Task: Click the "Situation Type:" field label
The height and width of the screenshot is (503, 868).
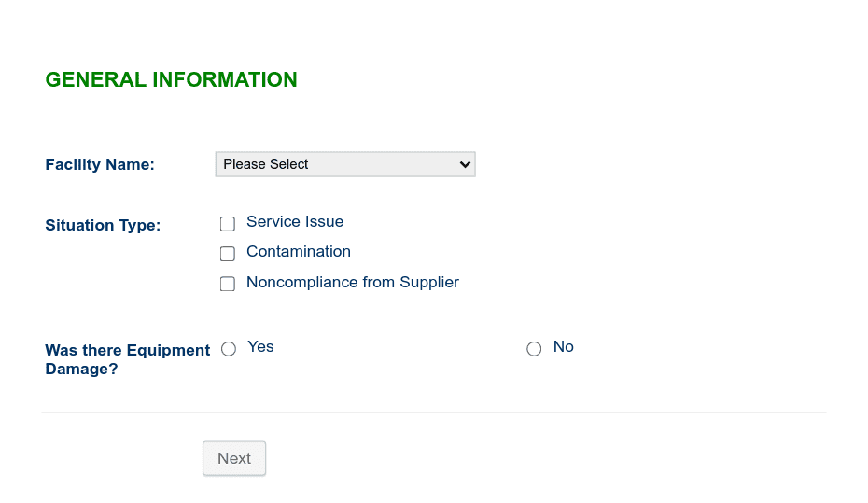Action: [103, 226]
